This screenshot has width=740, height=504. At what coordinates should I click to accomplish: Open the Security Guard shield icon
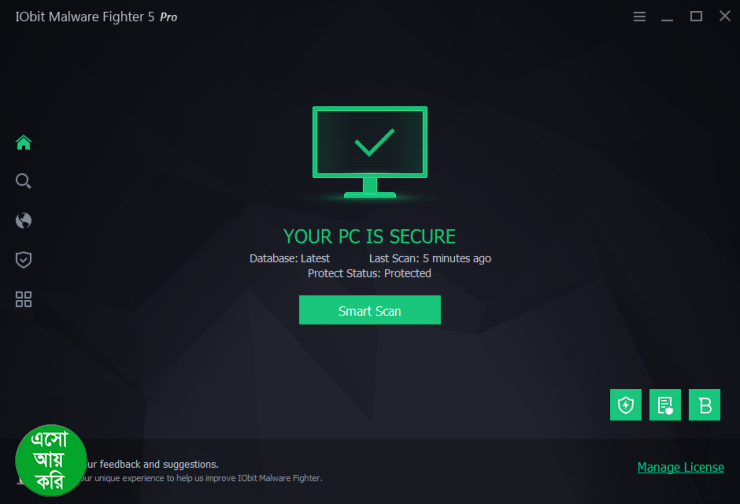23,260
